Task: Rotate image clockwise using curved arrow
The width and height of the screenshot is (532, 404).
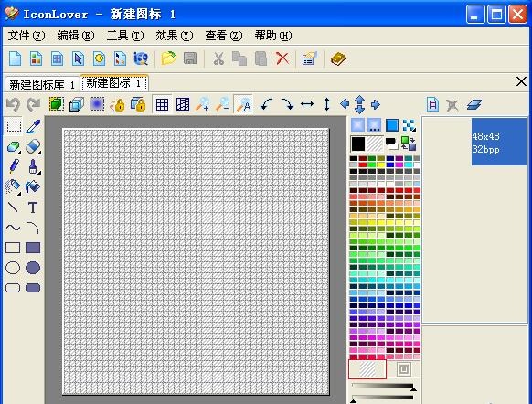Action: (x=287, y=104)
